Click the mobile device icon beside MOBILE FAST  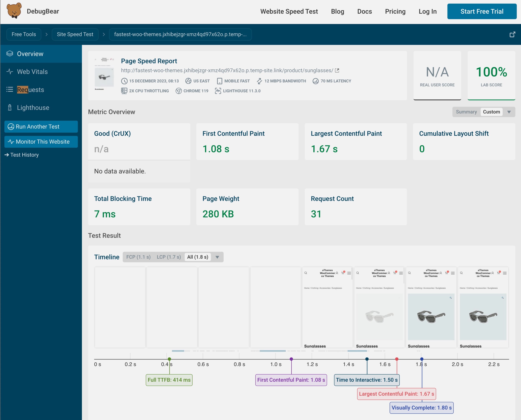click(219, 81)
